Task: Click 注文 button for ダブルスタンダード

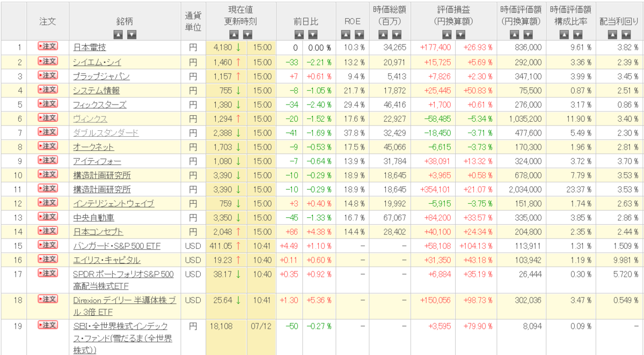Action: 48,131
